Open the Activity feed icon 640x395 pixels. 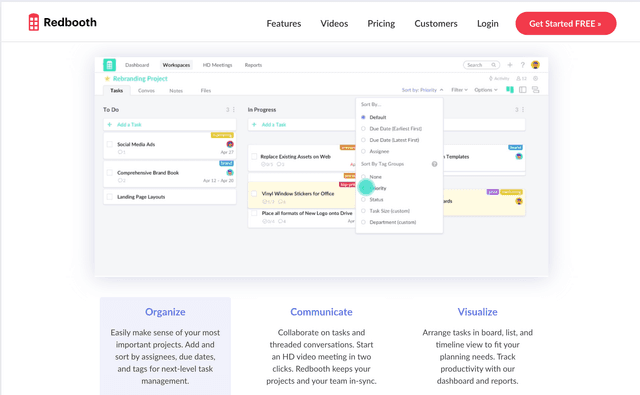coord(499,78)
